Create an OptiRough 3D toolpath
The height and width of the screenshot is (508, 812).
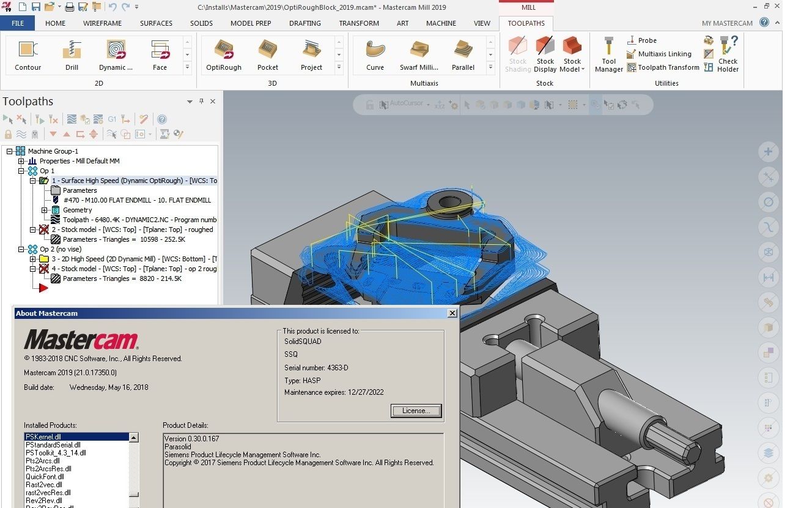click(x=224, y=54)
